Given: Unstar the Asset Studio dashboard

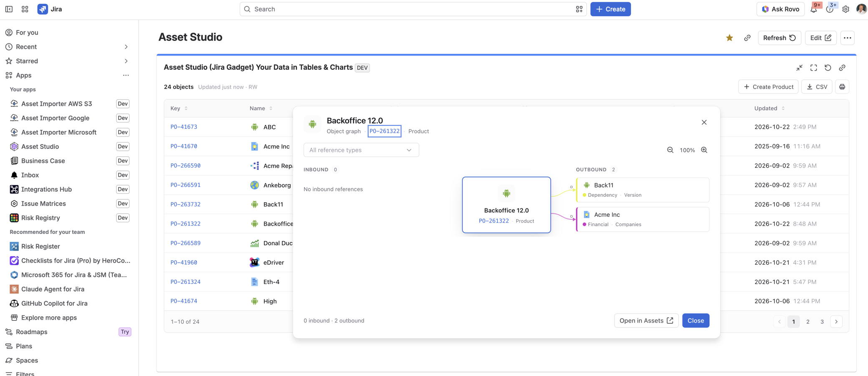Looking at the screenshot, I should pos(729,38).
